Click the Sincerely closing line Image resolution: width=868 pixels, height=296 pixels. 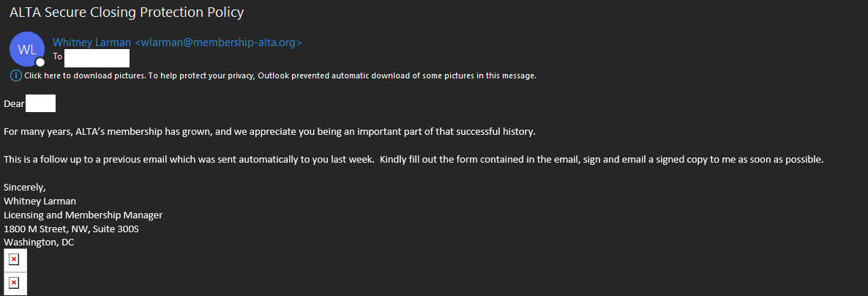[25, 188]
